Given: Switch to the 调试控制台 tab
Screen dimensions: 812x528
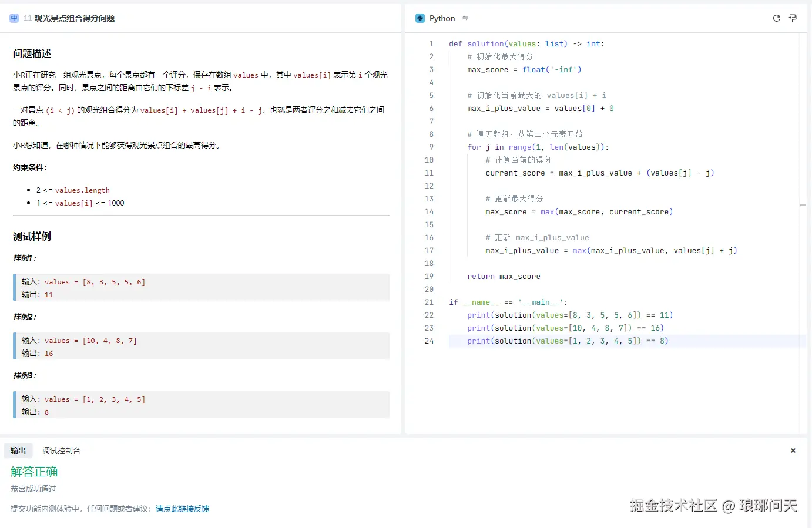Looking at the screenshot, I should coord(61,450).
